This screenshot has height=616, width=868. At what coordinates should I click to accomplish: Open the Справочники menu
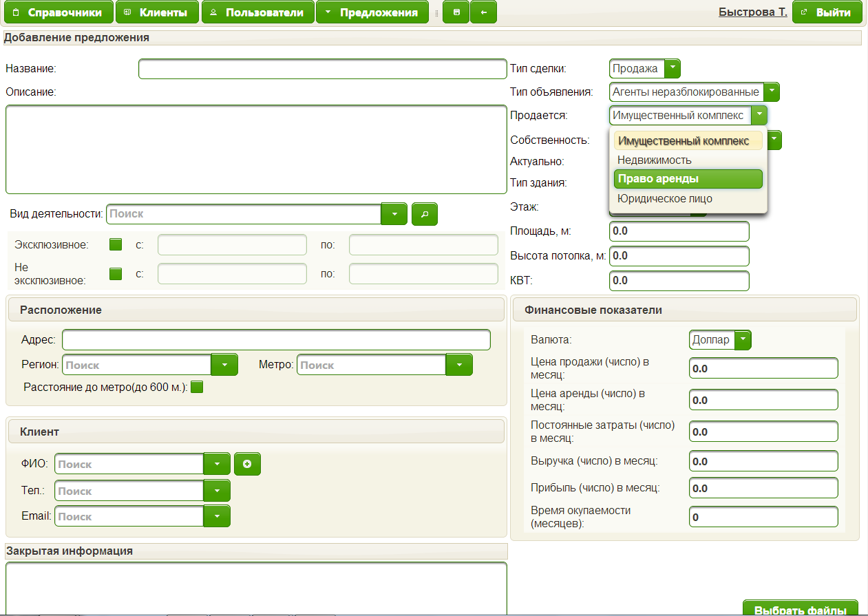[x=58, y=12]
